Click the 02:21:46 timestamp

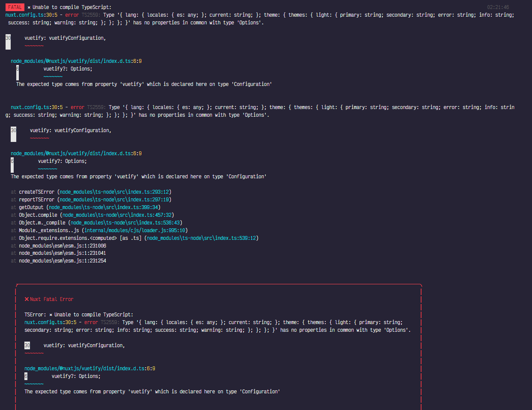pos(498,7)
